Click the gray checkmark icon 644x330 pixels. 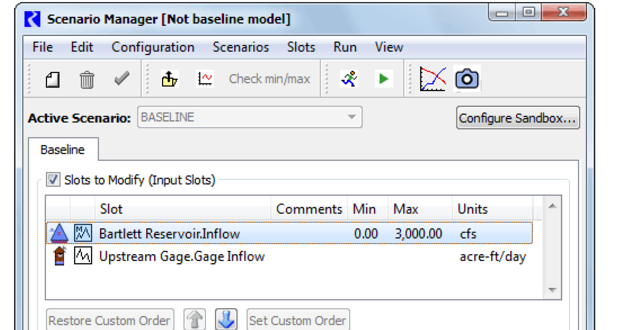[121, 79]
